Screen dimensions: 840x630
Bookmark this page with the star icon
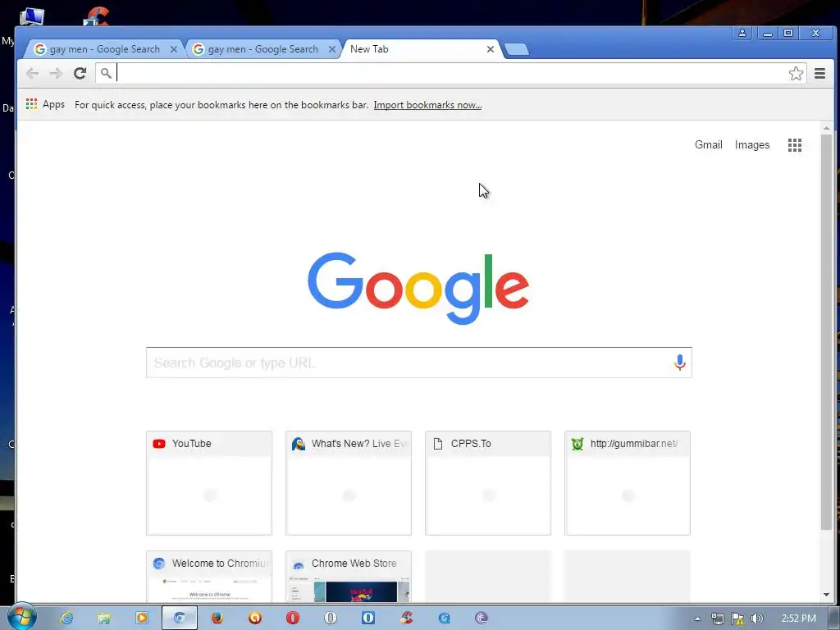pos(796,73)
